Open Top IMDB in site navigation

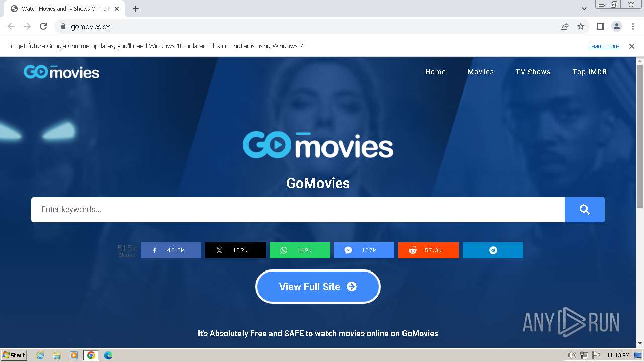pyautogui.click(x=590, y=72)
